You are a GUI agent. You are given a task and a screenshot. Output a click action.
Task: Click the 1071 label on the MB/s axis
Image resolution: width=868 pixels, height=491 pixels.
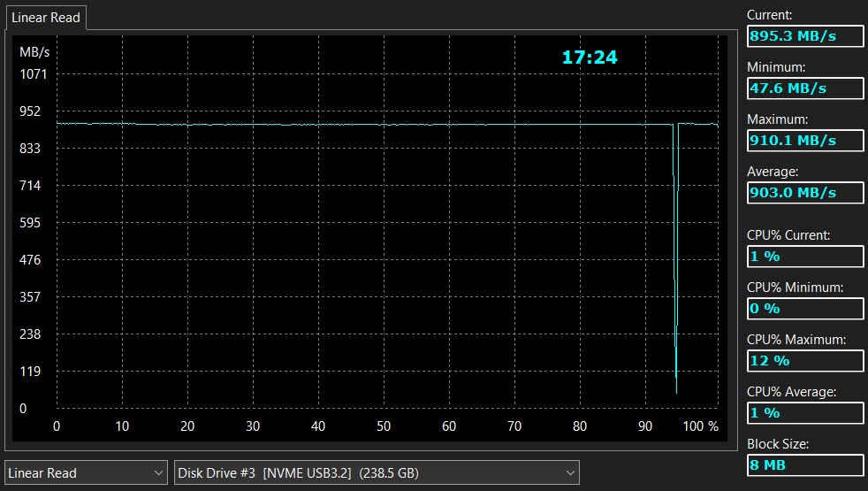[x=34, y=74]
